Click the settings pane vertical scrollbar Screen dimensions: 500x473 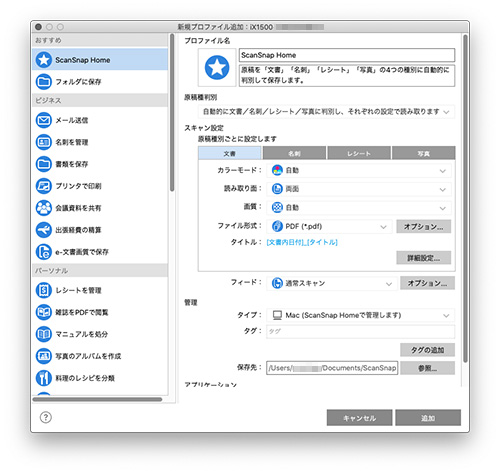coord(465,198)
